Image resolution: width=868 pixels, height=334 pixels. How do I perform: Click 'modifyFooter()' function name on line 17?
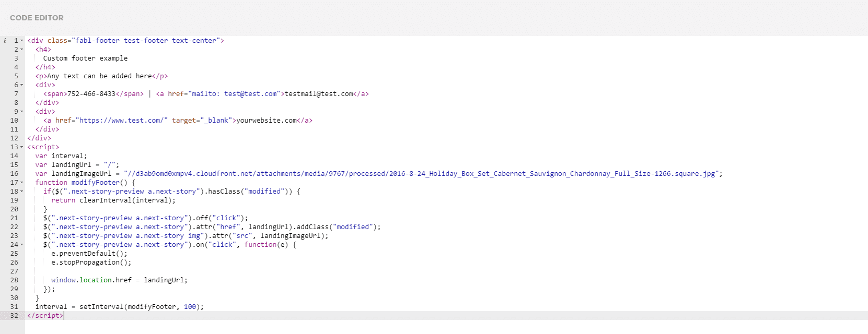[99, 183]
